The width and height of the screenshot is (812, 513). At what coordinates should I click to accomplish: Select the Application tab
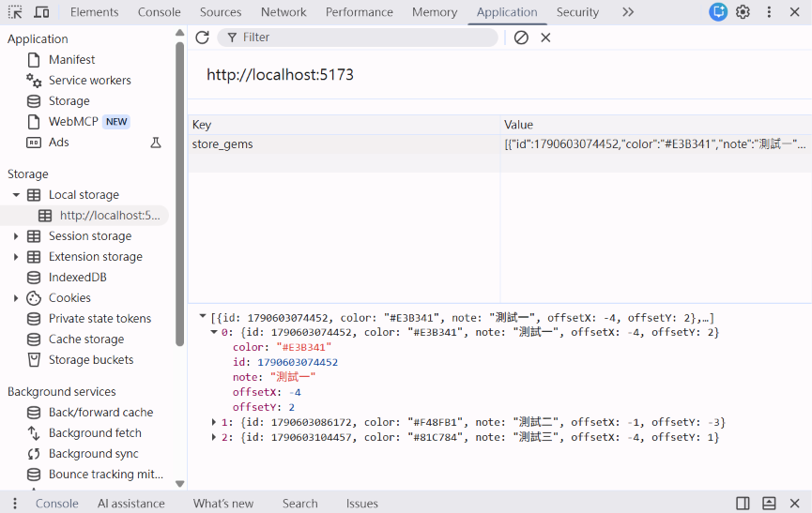[x=507, y=12]
